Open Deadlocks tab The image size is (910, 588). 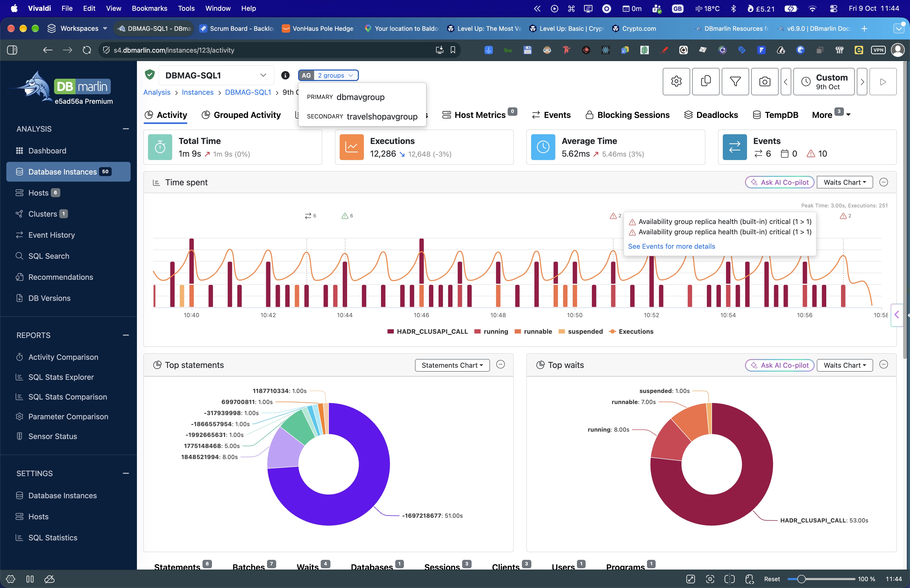[711, 115]
